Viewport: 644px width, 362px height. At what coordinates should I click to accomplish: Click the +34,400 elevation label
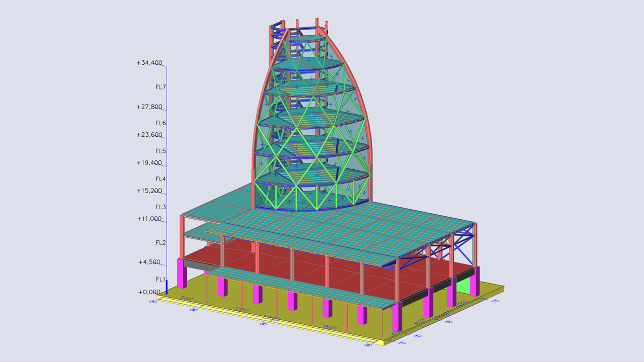pyautogui.click(x=149, y=63)
